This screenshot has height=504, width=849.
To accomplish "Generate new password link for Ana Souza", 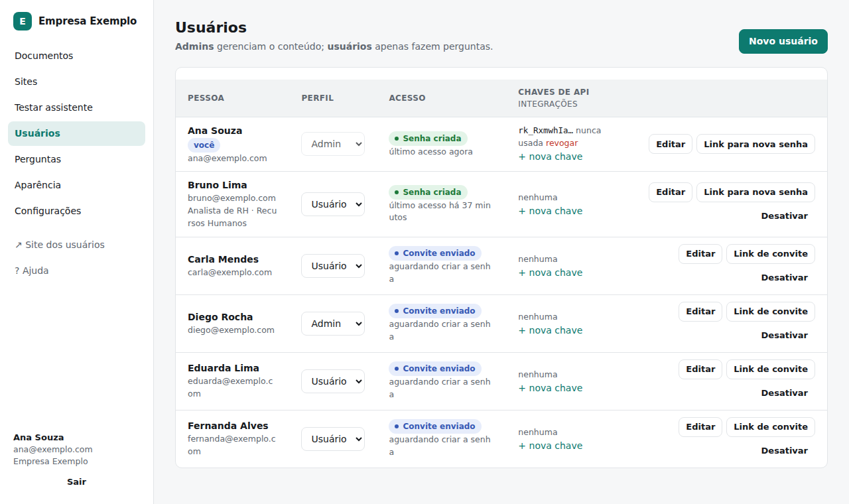I will pyautogui.click(x=755, y=144).
